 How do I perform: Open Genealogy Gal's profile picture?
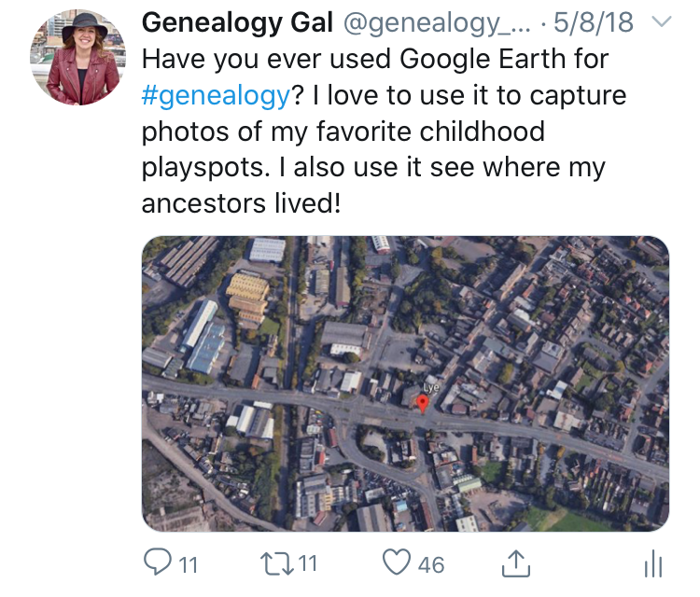click(78, 58)
